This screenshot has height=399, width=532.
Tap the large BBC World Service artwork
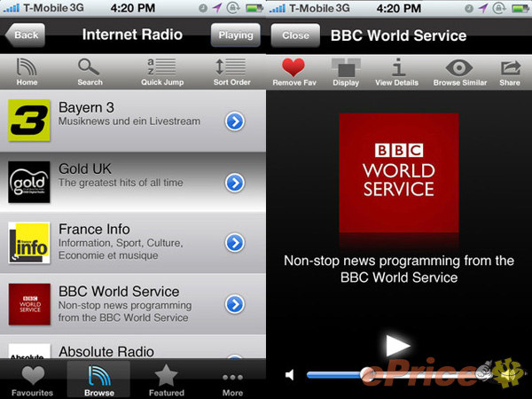399,173
